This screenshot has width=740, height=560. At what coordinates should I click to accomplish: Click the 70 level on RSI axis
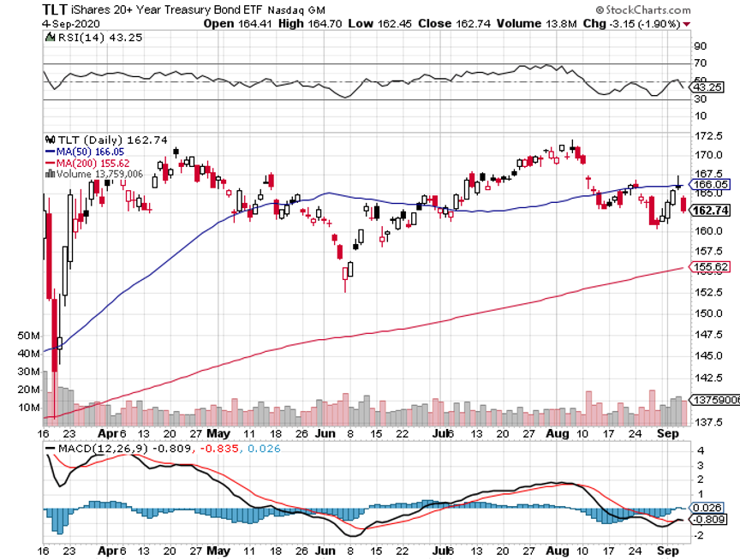tap(701, 63)
